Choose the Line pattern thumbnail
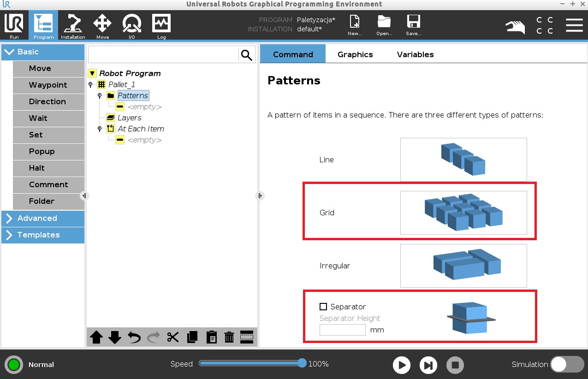The image size is (588, 379). coord(463,160)
